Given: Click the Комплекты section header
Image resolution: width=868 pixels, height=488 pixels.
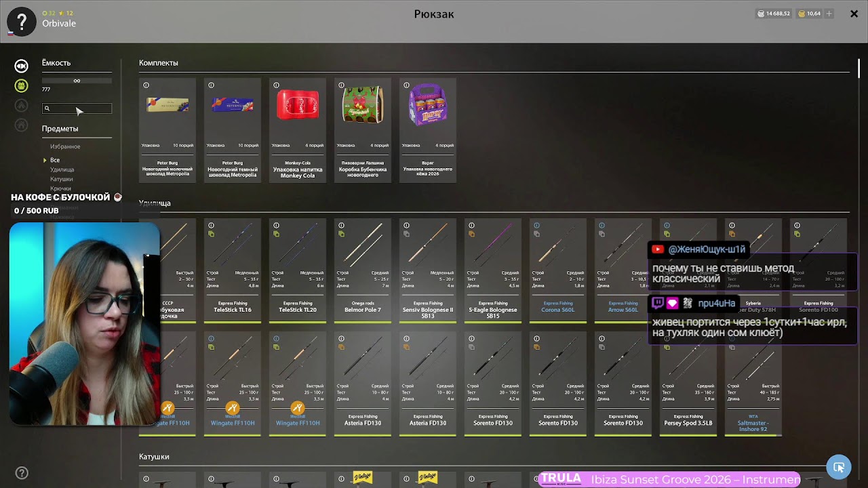Looking at the screenshot, I should (159, 63).
